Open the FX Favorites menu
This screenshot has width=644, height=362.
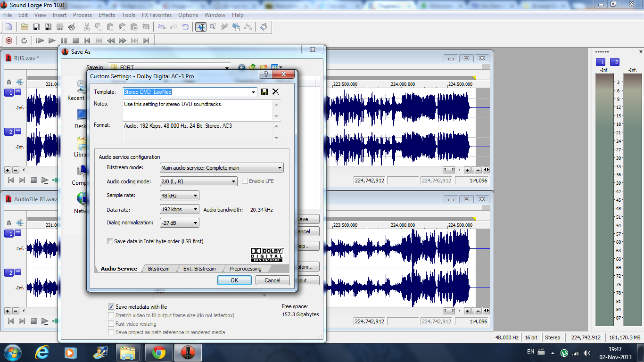coord(157,15)
